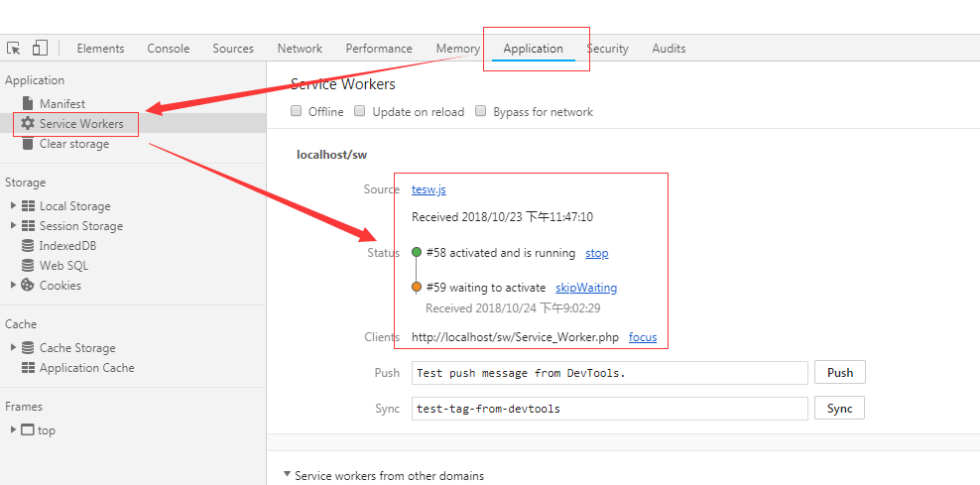Switch to the Console tab
This screenshot has width=980, height=485.
[x=168, y=49]
